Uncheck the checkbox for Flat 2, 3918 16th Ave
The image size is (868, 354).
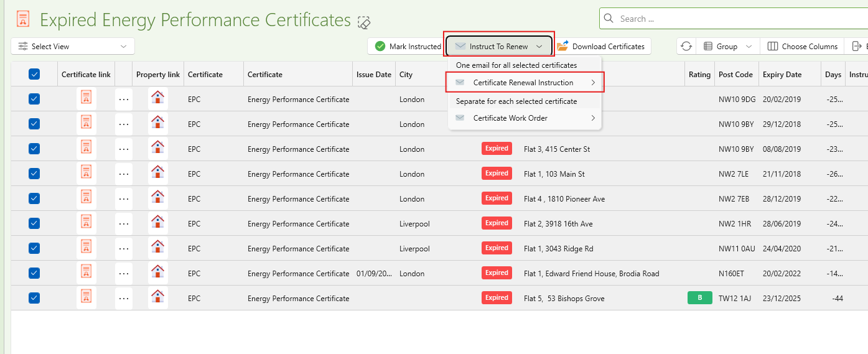[x=34, y=223]
